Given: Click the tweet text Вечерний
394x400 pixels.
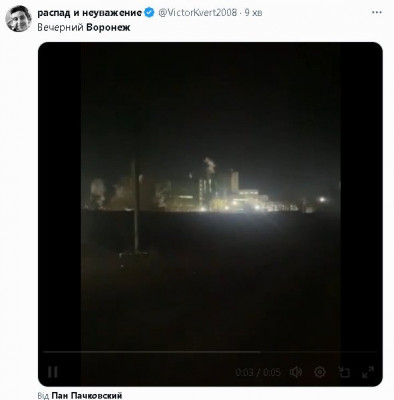Looking at the screenshot, I should pos(60,27).
